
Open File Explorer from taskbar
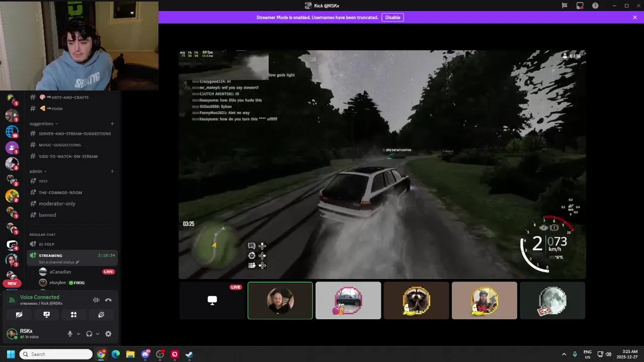point(130,354)
